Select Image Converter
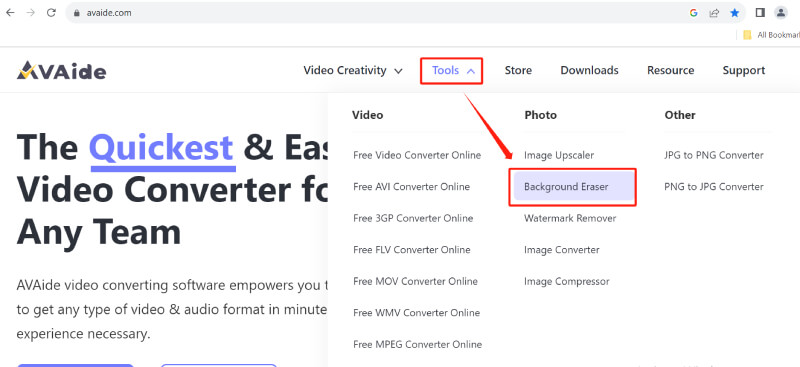 pos(562,250)
